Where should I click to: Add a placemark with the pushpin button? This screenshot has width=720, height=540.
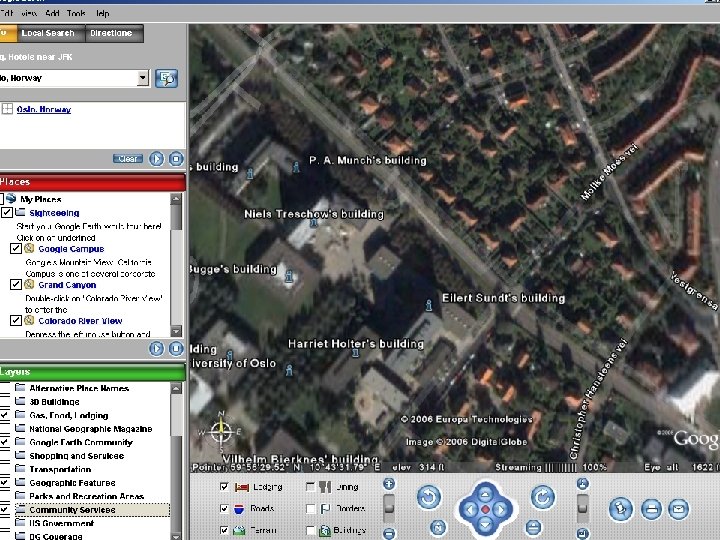621,508
